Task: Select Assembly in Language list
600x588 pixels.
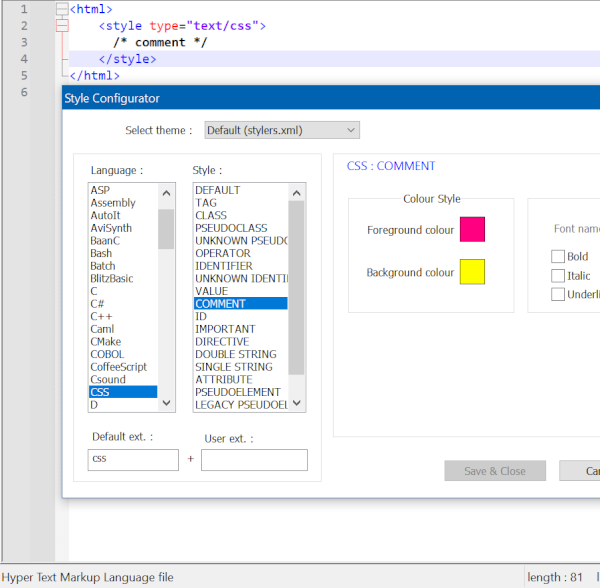Action: point(123,203)
